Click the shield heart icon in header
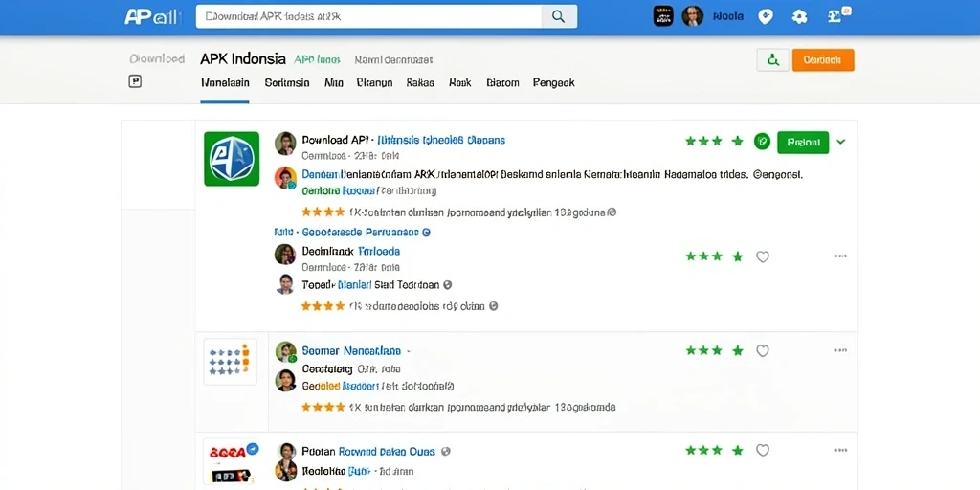Viewport: 980px width, 490px height. 766,17
